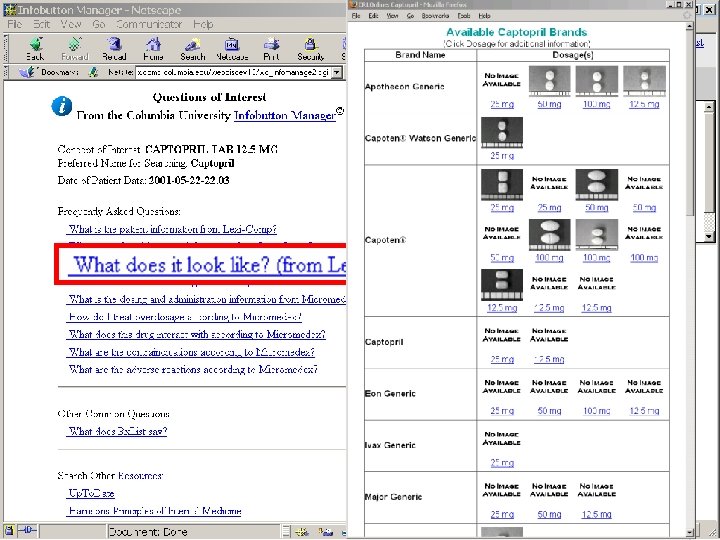Click the Forward button in Netscape toolbar
The image size is (720, 540).
pyautogui.click(x=74, y=49)
